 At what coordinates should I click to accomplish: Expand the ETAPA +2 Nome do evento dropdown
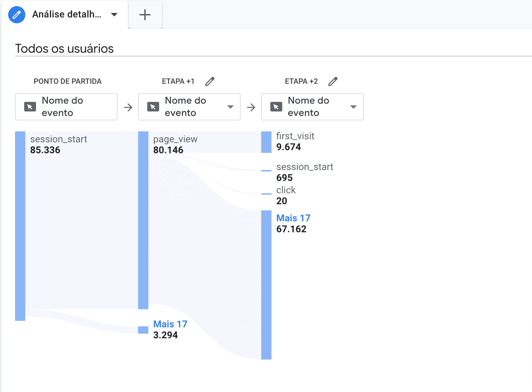[x=354, y=107]
